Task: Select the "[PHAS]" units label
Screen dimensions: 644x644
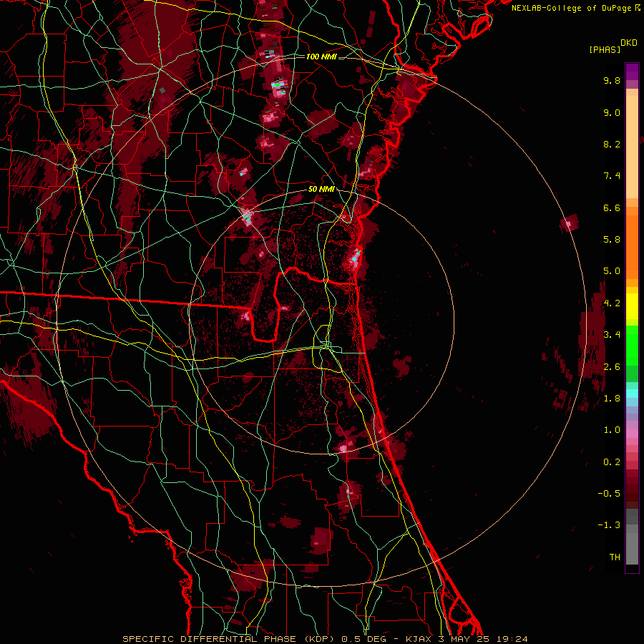Action: (605, 50)
